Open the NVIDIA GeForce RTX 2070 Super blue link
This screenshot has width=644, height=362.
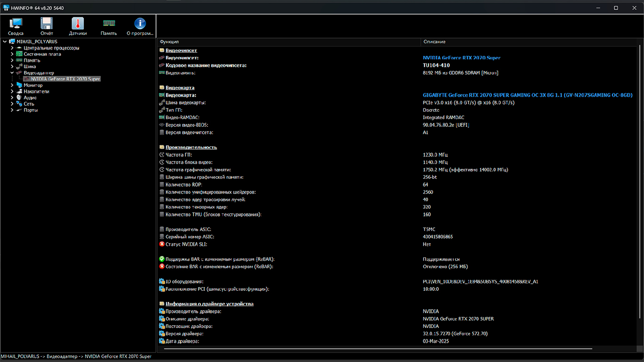coord(462,58)
